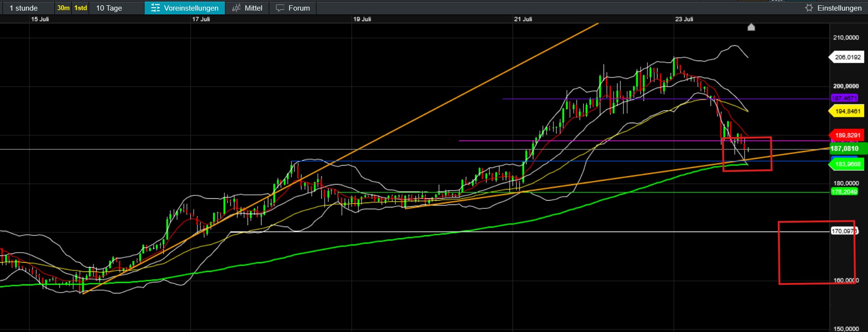This screenshot has width=868, height=332.
Task: Open Einstellungen settings
Action: pos(834,8)
